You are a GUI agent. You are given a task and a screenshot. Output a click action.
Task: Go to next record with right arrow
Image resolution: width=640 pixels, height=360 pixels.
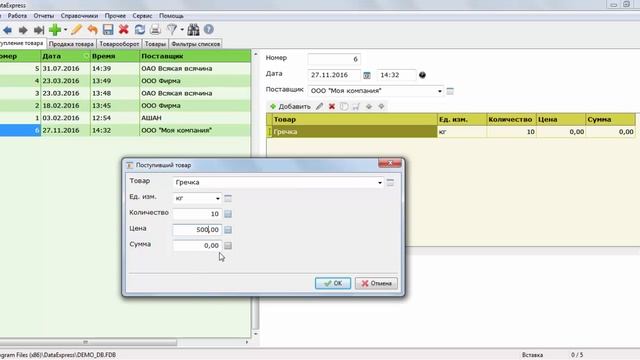click(23, 30)
